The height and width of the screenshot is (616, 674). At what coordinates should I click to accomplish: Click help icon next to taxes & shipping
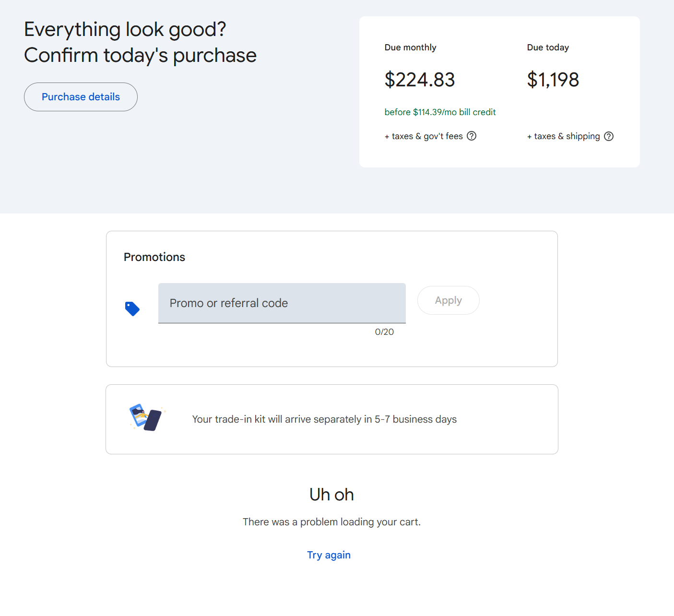(x=609, y=136)
